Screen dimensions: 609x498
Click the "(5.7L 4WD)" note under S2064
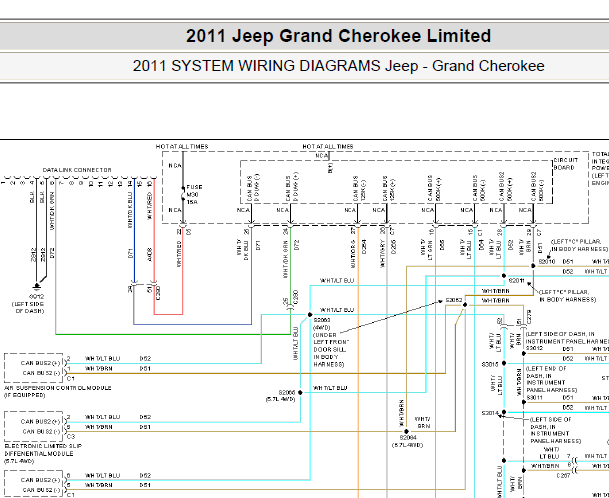(x=407, y=445)
